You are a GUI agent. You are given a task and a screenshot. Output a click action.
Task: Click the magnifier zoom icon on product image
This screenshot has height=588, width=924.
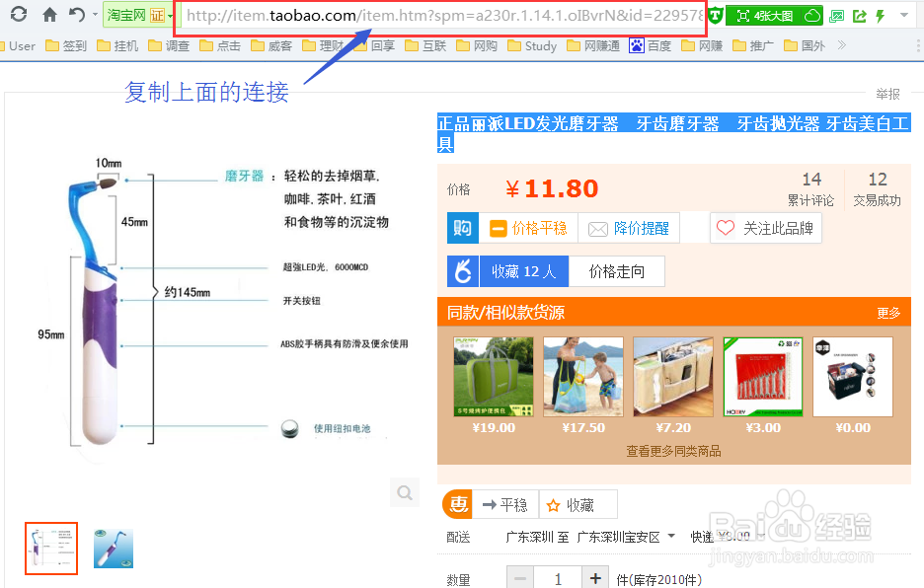(405, 492)
